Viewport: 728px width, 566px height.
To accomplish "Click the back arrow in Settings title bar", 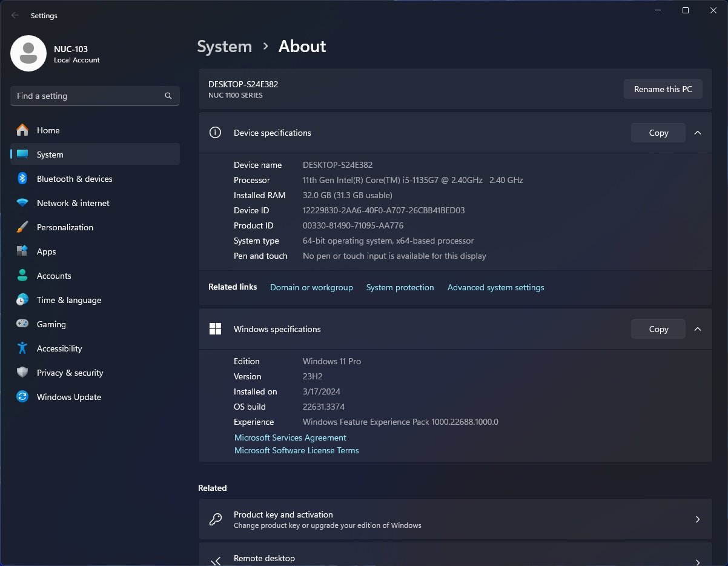I will point(15,16).
